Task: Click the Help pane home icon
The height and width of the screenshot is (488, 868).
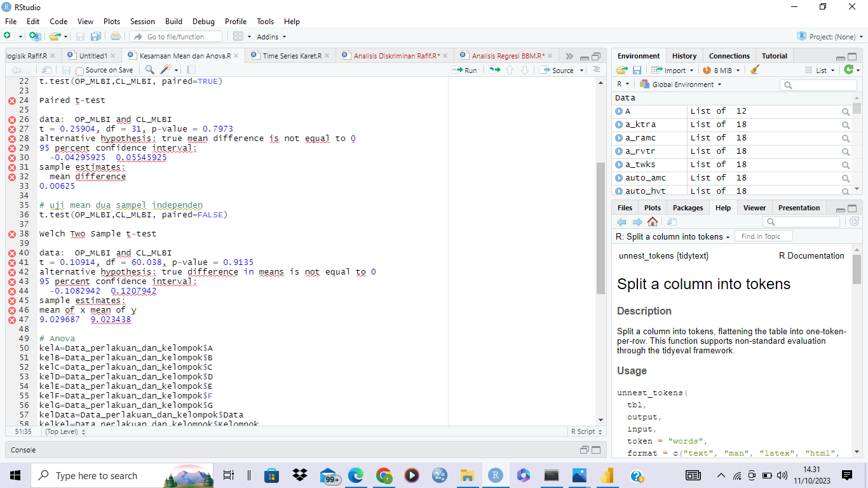Action: pos(653,222)
